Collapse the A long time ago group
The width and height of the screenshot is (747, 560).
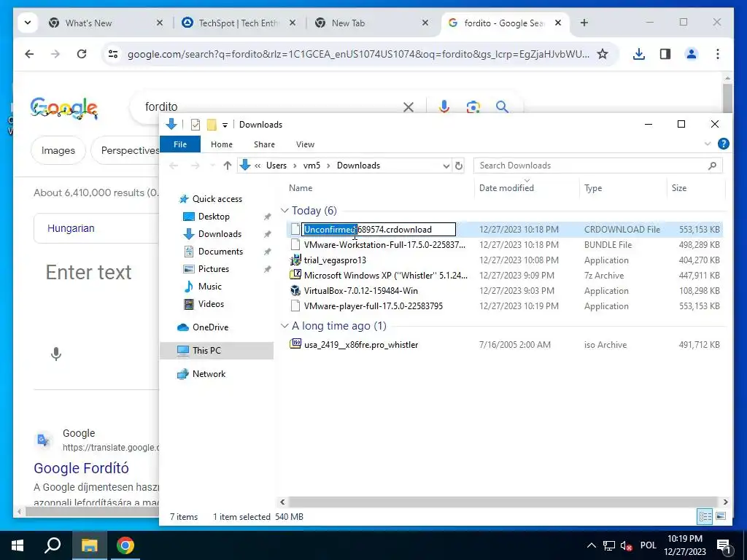(x=285, y=326)
